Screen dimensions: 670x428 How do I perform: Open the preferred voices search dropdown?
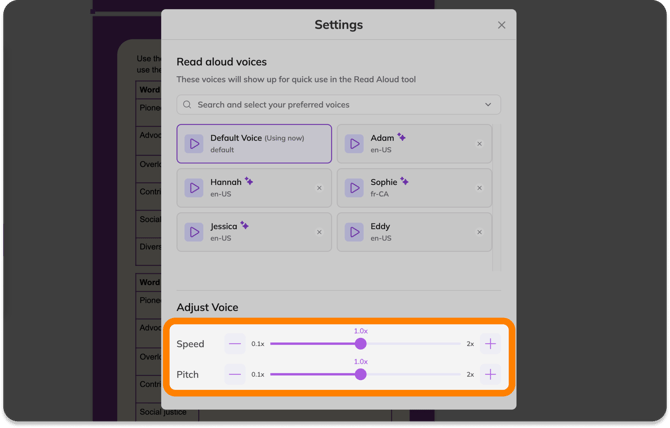tap(338, 105)
